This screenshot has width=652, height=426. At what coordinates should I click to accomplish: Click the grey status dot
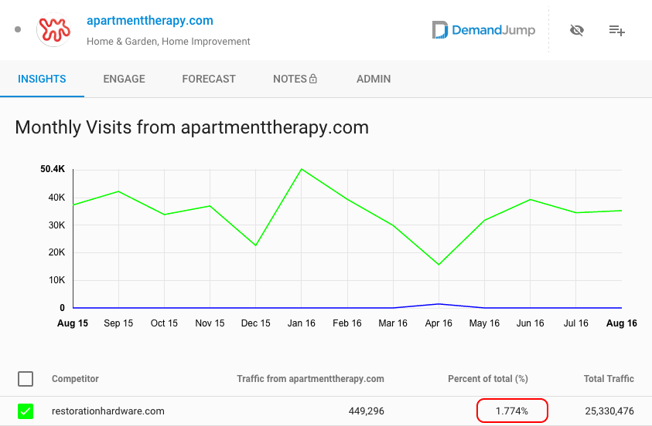(x=18, y=29)
